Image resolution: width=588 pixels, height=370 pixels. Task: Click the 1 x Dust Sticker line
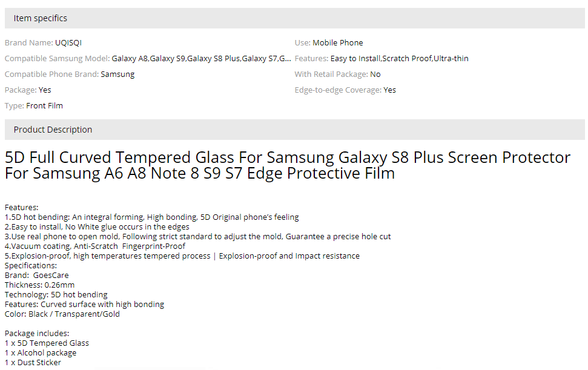[x=33, y=363]
